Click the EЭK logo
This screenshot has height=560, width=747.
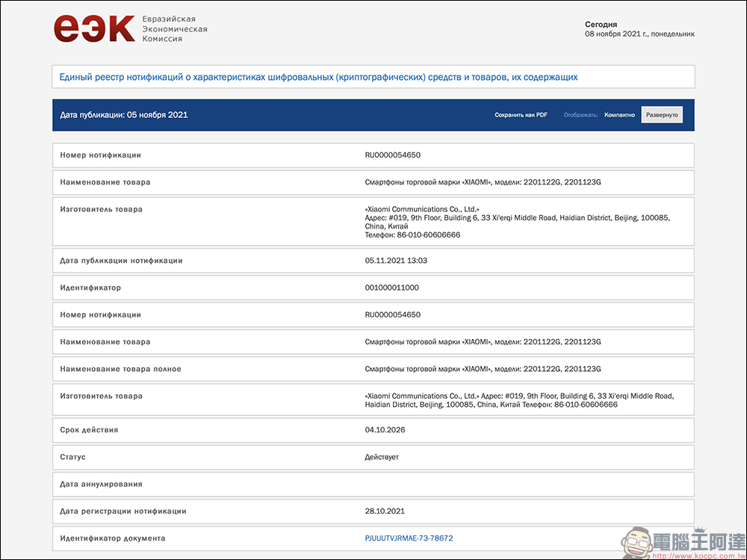pyautogui.click(x=94, y=28)
